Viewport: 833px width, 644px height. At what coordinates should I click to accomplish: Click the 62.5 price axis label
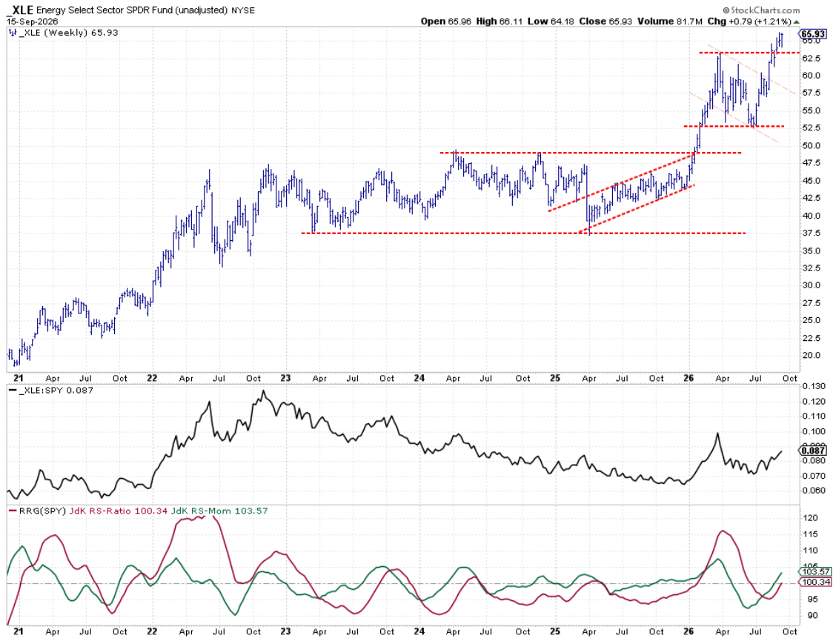[812, 58]
